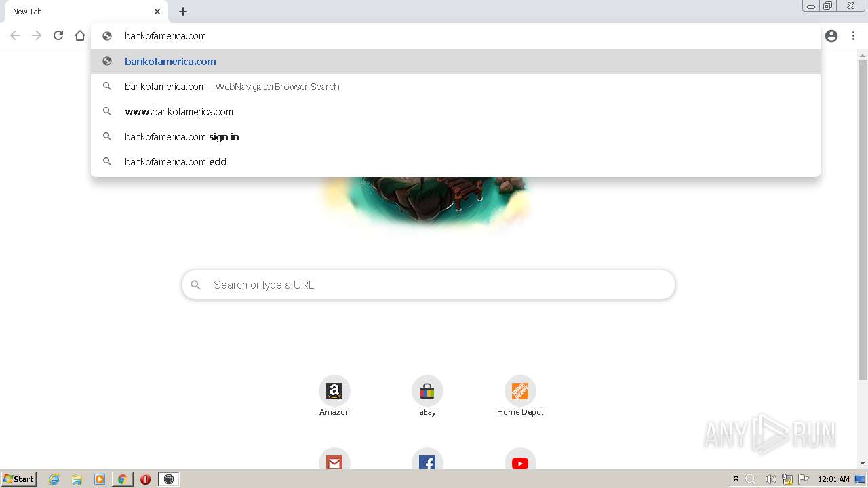868x488 pixels.
Task: Click the 12:01 AM system clock
Action: point(833,479)
